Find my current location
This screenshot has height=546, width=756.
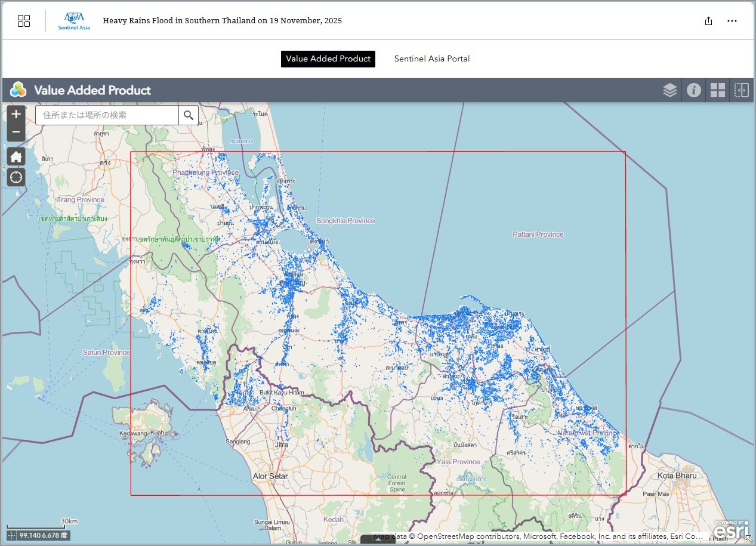(16, 177)
